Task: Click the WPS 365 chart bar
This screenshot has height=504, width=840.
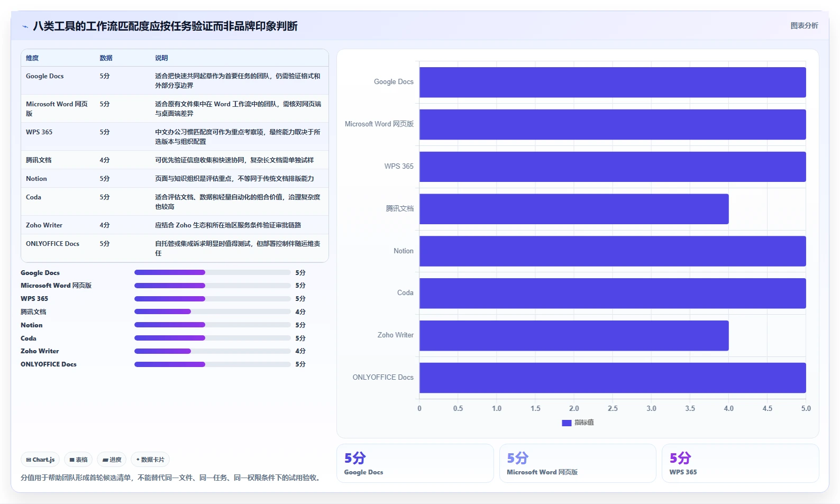Action: pyautogui.click(x=613, y=167)
